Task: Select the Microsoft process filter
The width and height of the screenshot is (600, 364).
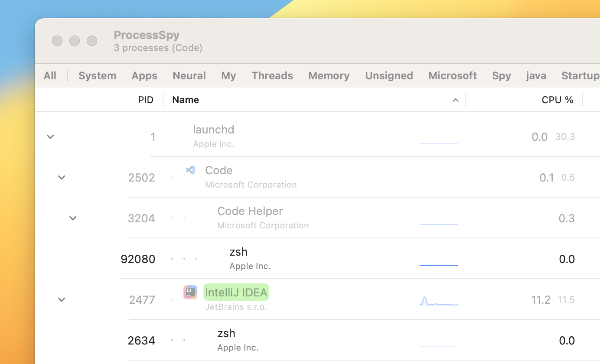Action: click(x=453, y=75)
